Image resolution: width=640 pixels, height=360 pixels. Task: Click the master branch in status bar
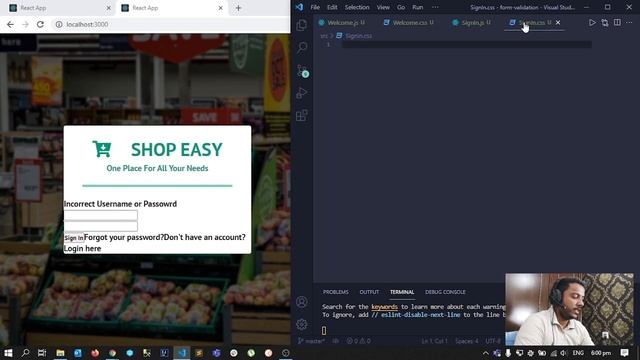(x=311, y=341)
